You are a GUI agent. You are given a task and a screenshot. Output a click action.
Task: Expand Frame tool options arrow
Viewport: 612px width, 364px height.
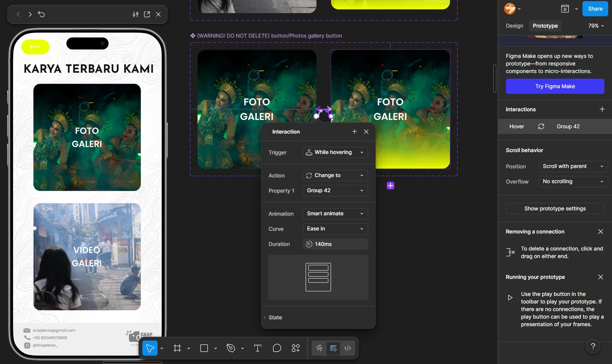click(189, 348)
